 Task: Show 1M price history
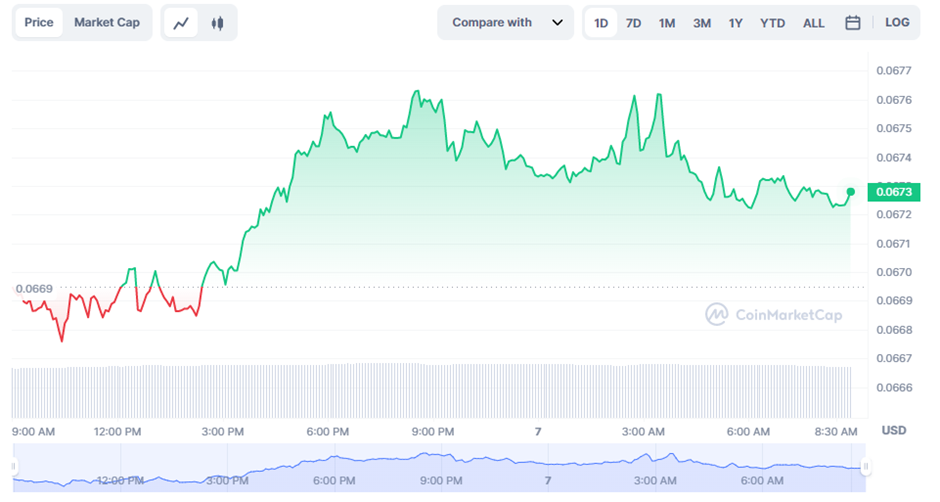click(x=667, y=22)
